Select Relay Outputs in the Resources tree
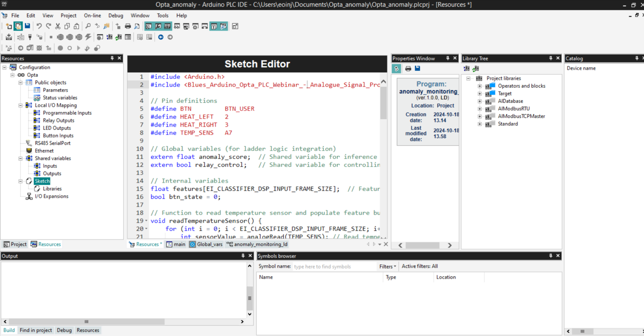Screen dimensions: 644x336 pyautogui.click(x=58, y=121)
